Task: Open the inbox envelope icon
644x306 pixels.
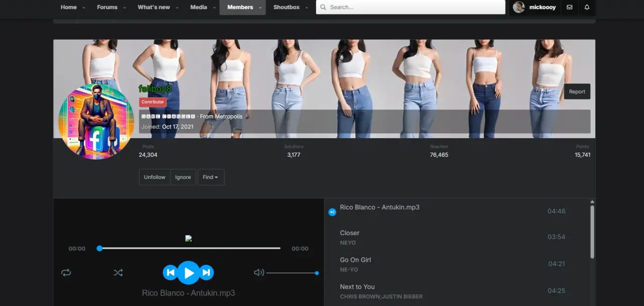Action: (569, 7)
